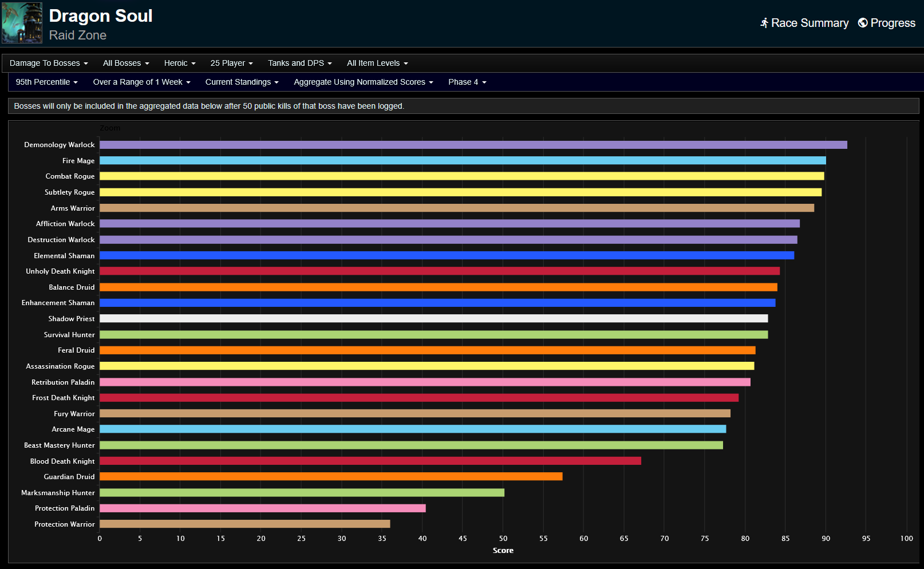The image size is (924, 569).
Task: Click the Demonology Warlock purple bar
Action: click(x=473, y=145)
